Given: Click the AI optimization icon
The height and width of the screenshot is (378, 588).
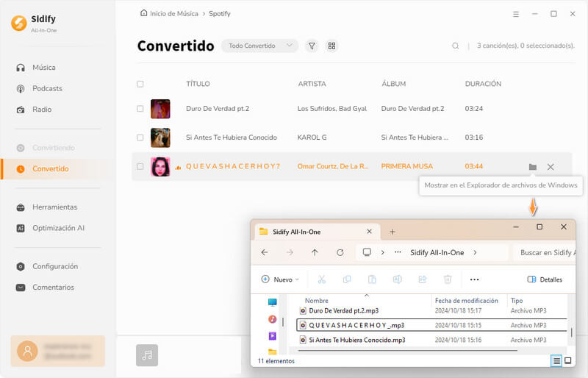Looking at the screenshot, I should coord(21,228).
